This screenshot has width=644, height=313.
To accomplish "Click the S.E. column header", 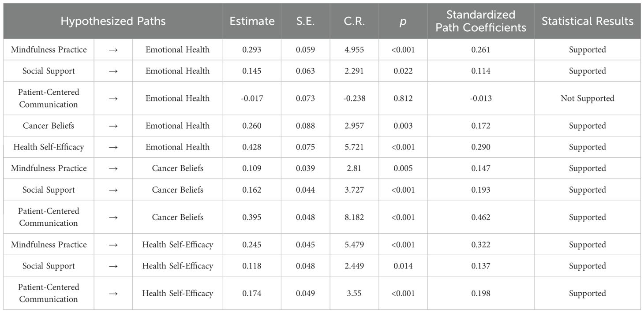I will [305, 21].
